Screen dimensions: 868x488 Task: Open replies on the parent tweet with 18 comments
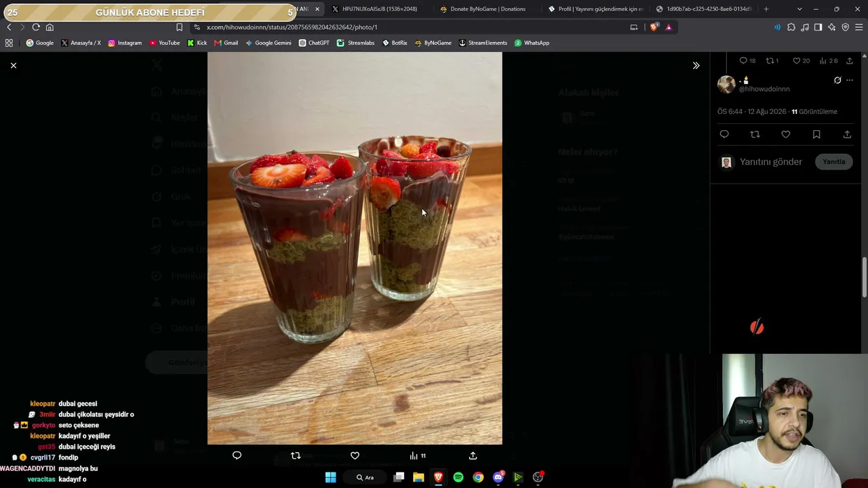tap(747, 60)
